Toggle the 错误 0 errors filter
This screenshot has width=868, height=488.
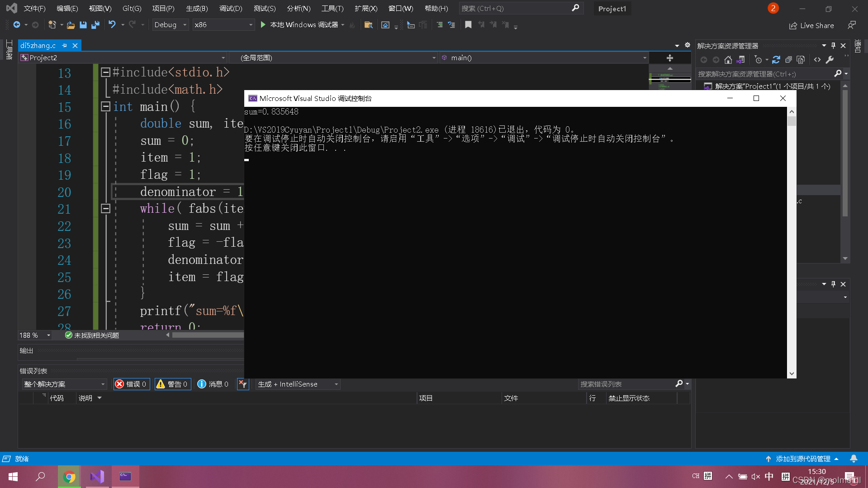[x=132, y=384]
